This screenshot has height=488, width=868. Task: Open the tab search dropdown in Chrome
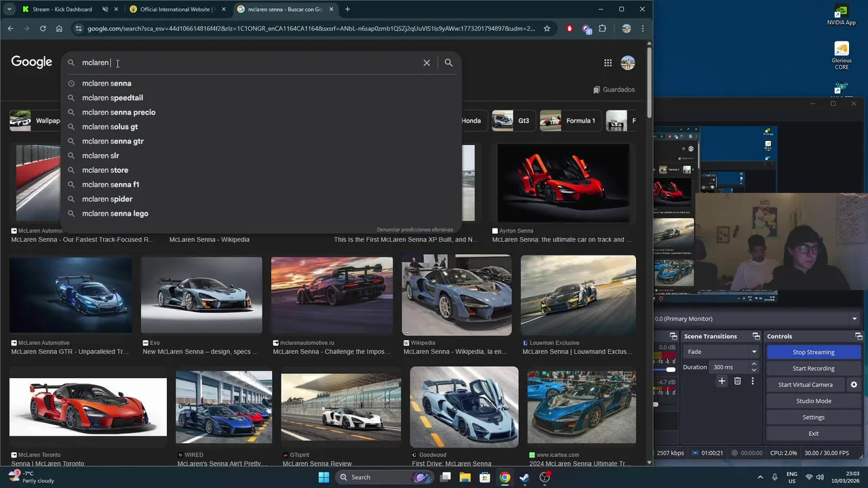pos(9,9)
